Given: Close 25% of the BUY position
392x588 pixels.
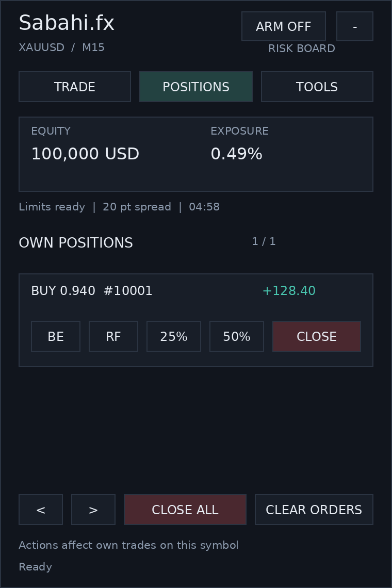Looking at the screenshot, I should click(x=174, y=336).
